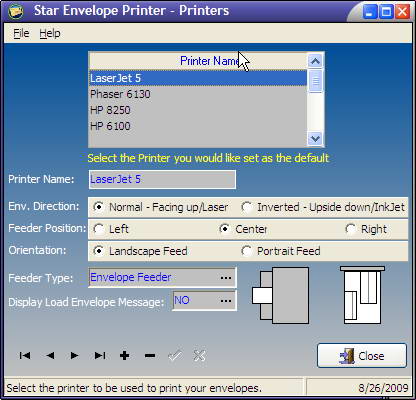This screenshot has width=416, height=400.
Task: Jump to last record navigator button
Action: (100, 356)
